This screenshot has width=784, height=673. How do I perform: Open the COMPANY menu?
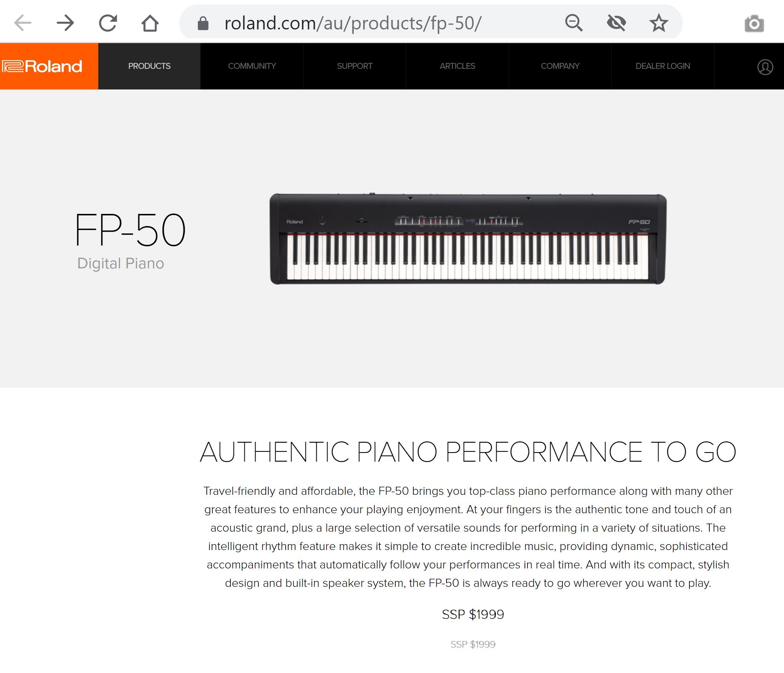click(560, 66)
